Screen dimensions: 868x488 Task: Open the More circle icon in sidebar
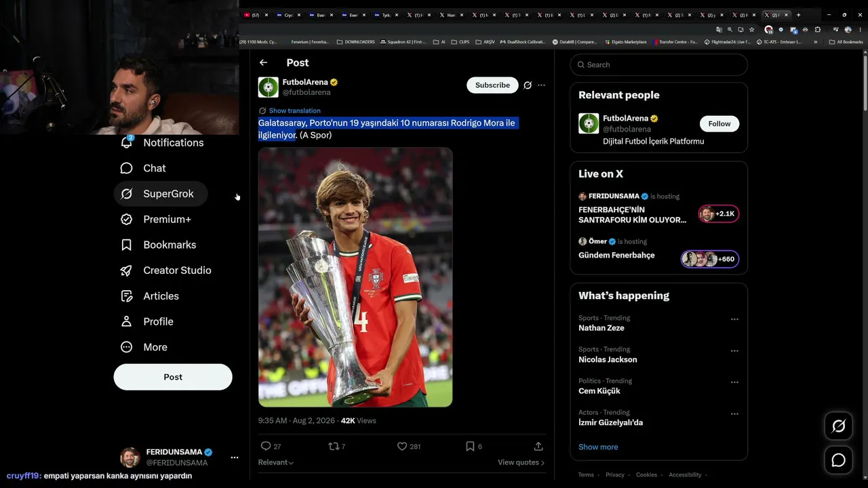(x=126, y=347)
